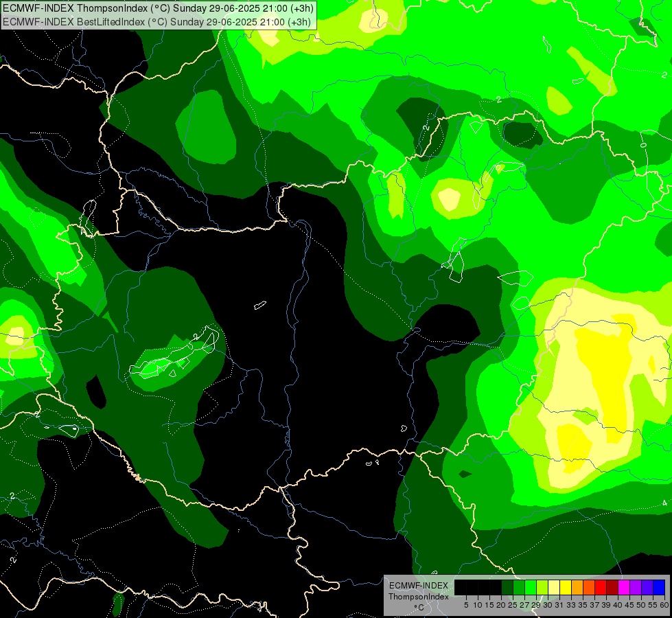Viewport: 672px width, 618px height.
Task: Click the legend unit '°C'
Action: tap(419, 608)
